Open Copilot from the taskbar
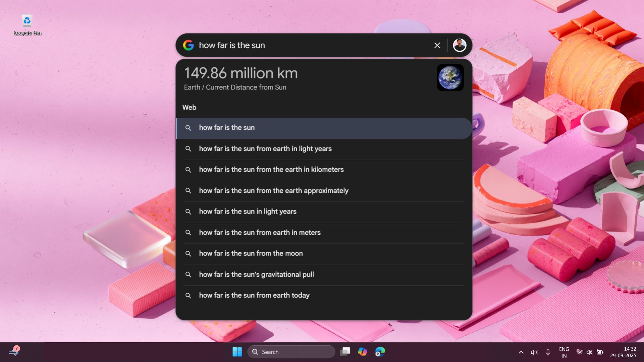Image resolution: width=644 pixels, height=362 pixels. [363, 352]
